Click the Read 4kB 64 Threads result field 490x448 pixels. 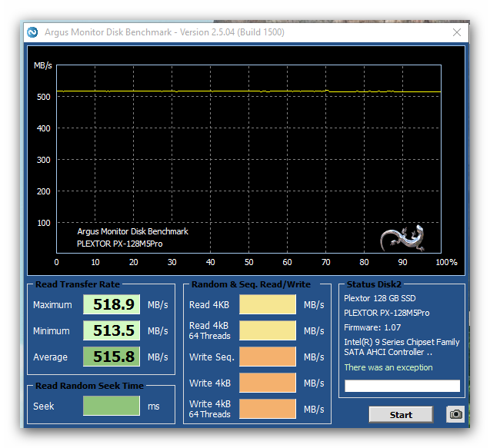click(268, 330)
